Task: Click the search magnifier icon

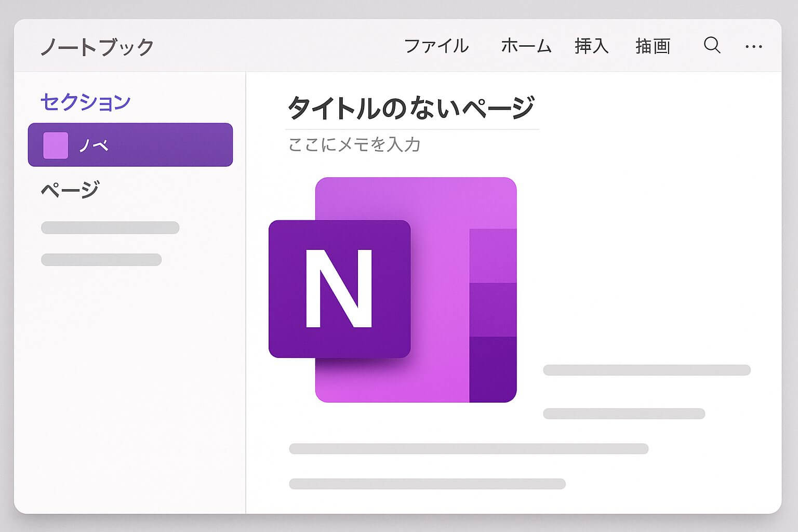Action: 712,46
